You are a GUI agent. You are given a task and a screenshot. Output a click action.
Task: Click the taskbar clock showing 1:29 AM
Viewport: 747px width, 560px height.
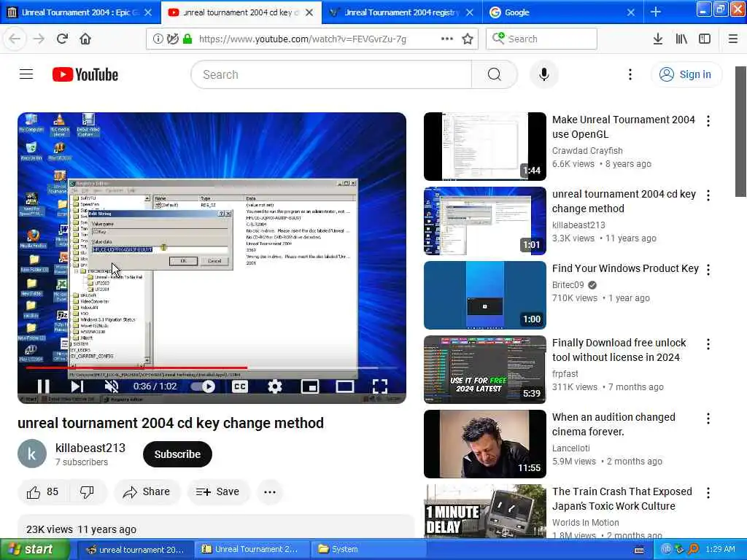point(720,550)
